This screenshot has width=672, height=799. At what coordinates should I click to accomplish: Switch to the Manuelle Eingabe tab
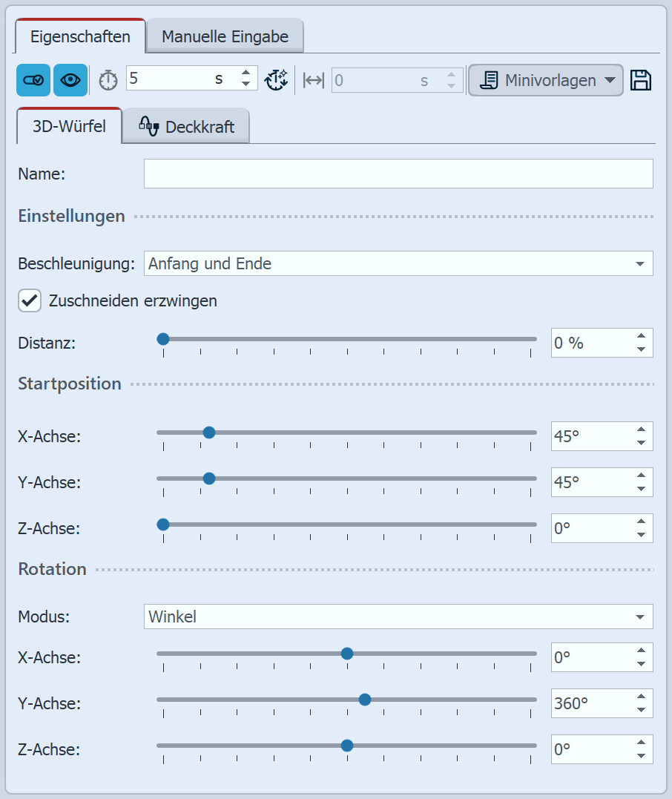pyautogui.click(x=225, y=36)
